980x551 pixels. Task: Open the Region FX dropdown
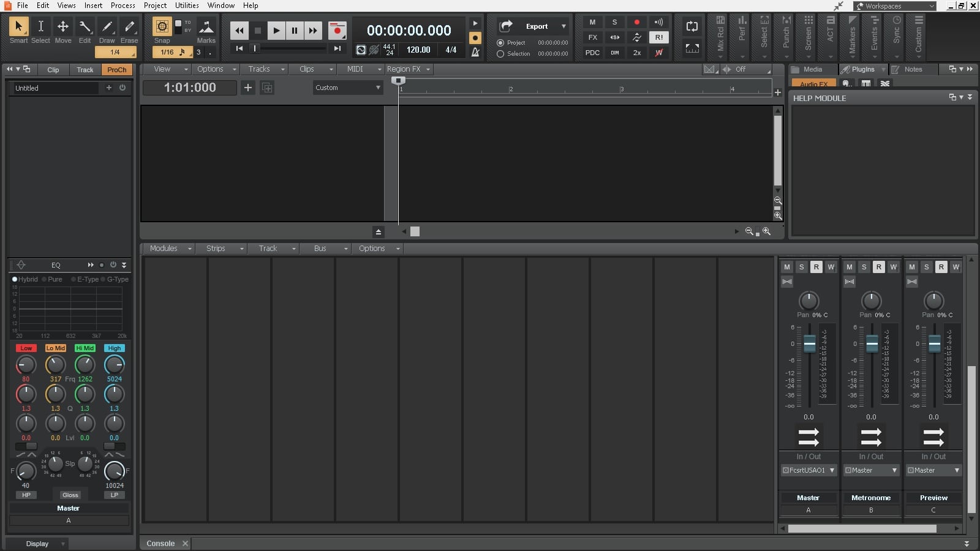pyautogui.click(x=409, y=69)
